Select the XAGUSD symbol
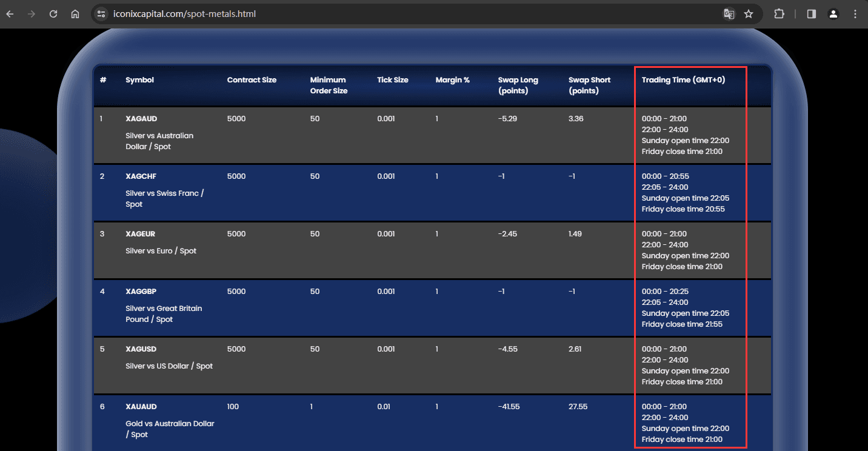 pyautogui.click(x=141, y=349)
